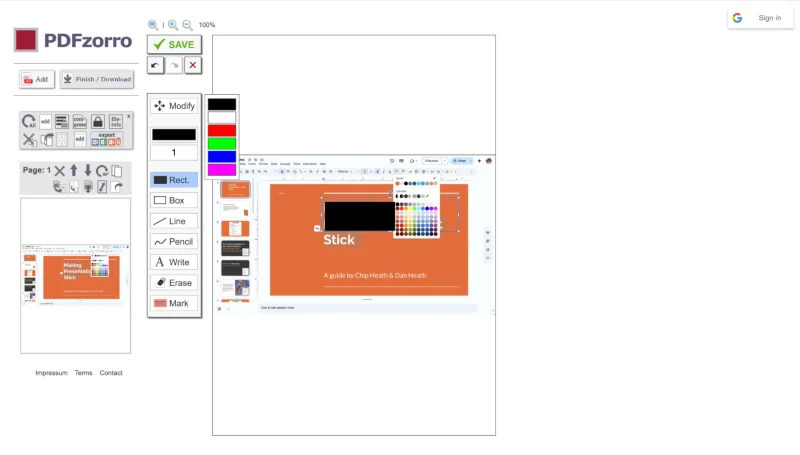Select the Write text tool
The image size is (800, 455).
tap(174, 262)
